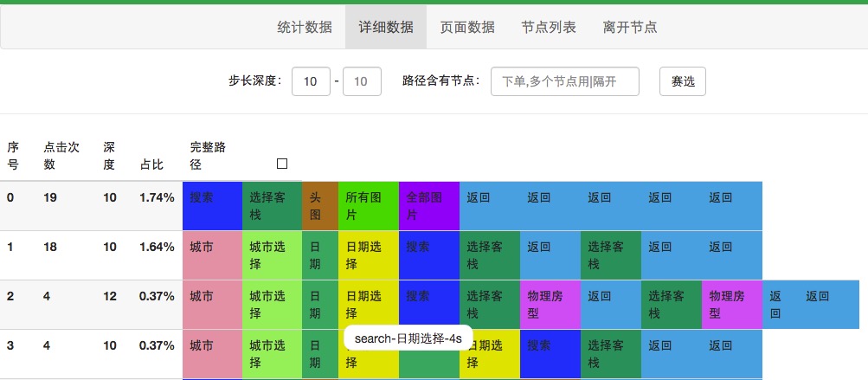Click the 选择客栈 node in row 3
This screenshot has width=868, height=380.
pos(611,354)
